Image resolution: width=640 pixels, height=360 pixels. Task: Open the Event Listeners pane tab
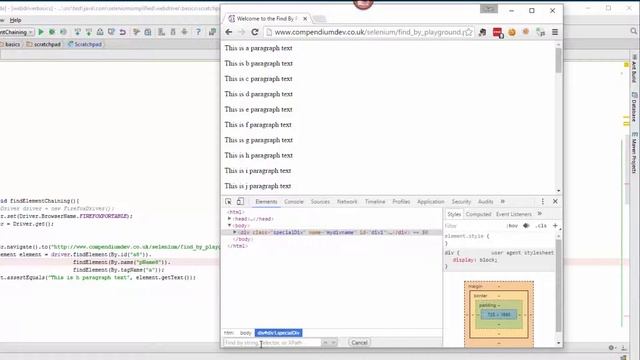coord(513,214)
